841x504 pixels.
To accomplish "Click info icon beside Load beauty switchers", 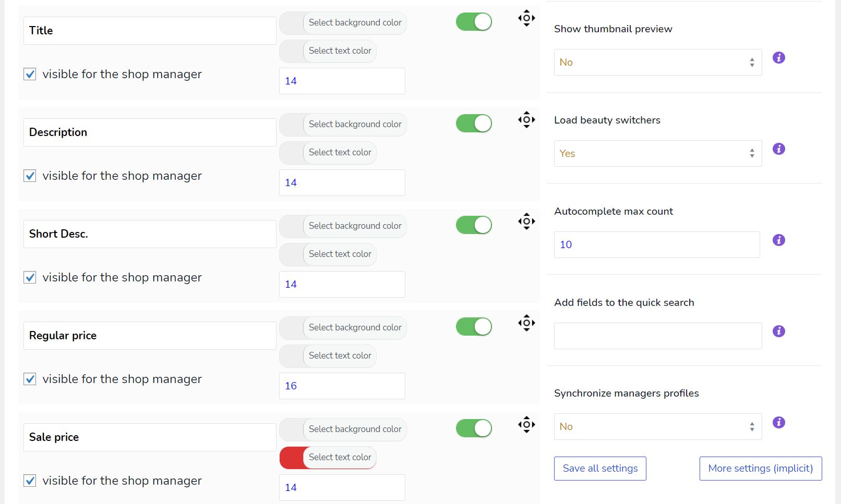I will [778, 149].
